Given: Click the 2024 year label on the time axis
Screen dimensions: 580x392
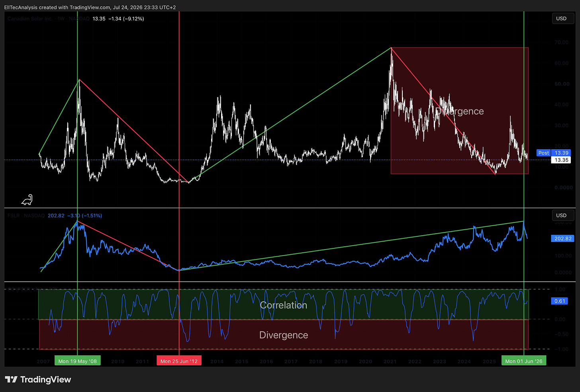Looking at the screenshot, I should [464, 361].
